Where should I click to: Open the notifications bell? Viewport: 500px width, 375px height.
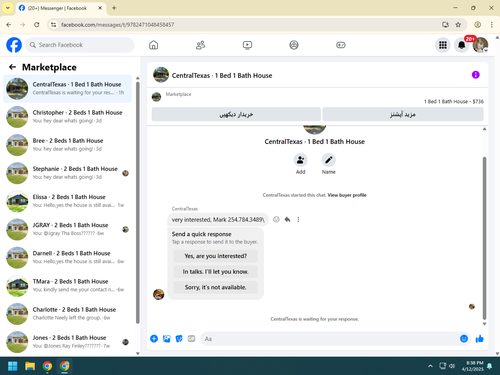pos(461,45)
